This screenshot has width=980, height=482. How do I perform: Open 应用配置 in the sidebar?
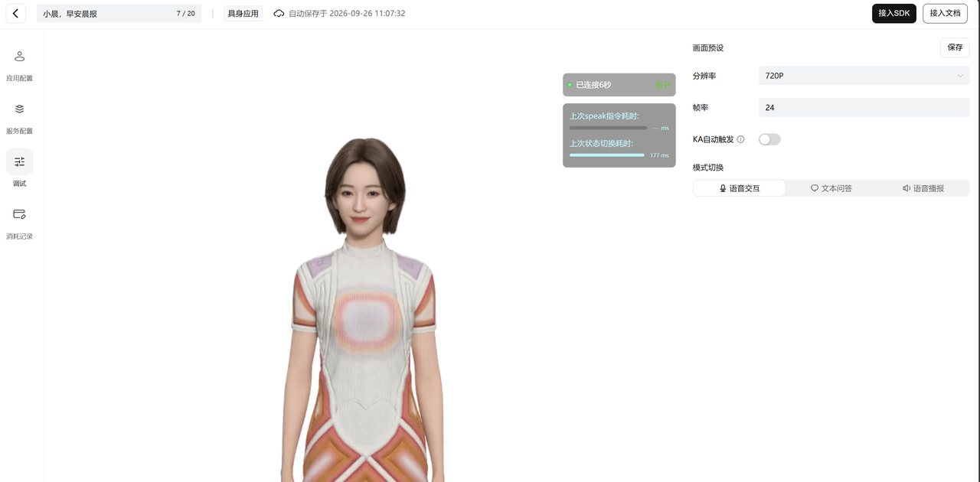tap(19, 66)
